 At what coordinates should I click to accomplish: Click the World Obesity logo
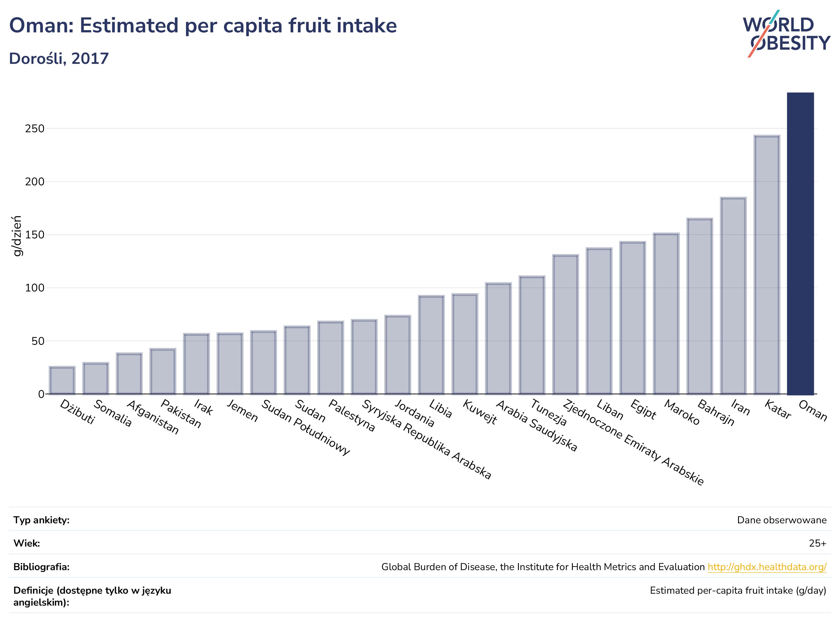[786, 33]
